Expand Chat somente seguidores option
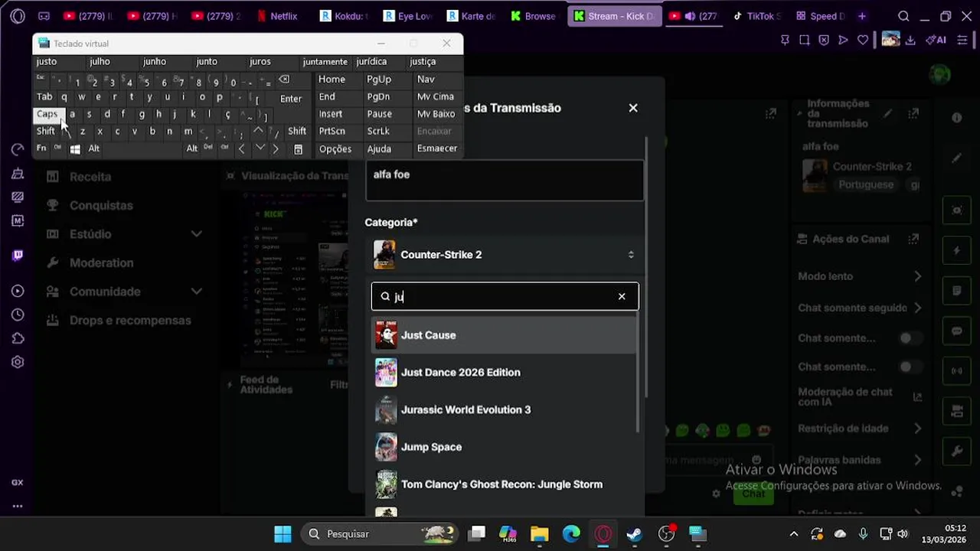Screen dimensions: 980x551 860,308
